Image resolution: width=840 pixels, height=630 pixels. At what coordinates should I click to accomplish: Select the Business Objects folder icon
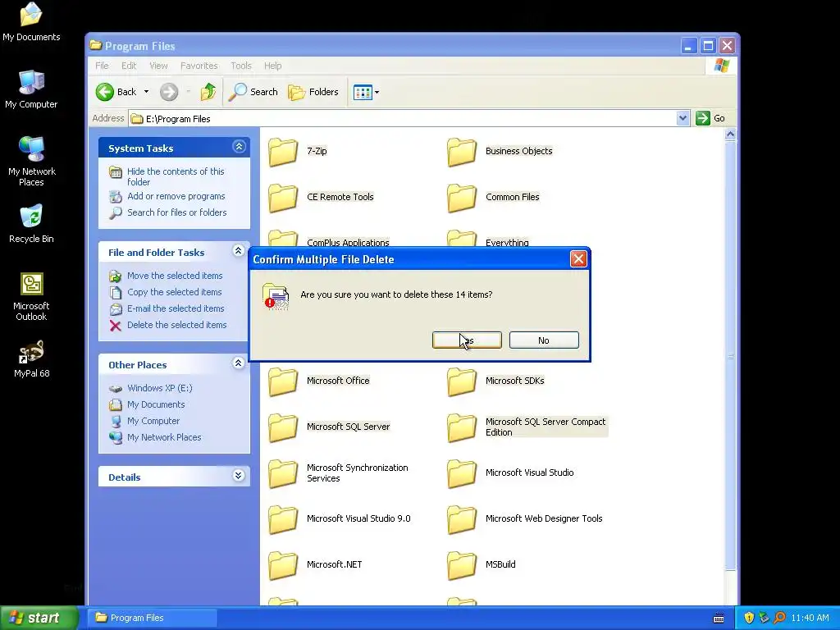click(461, 152)
